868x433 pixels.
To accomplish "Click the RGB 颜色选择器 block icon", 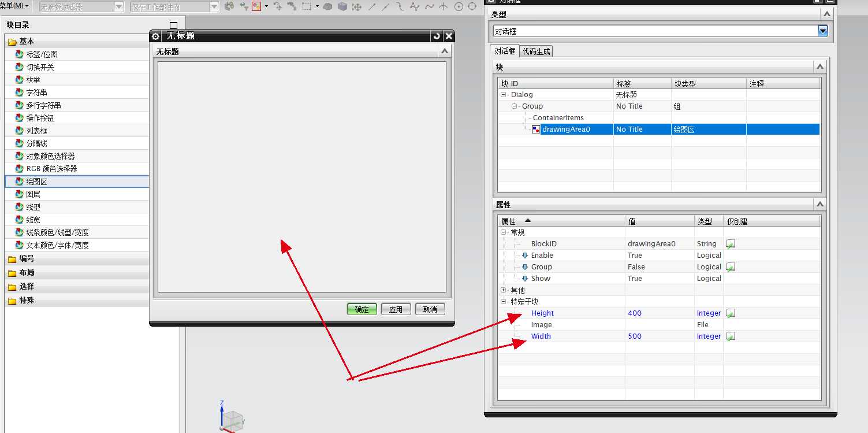I will tap(20, 169).
